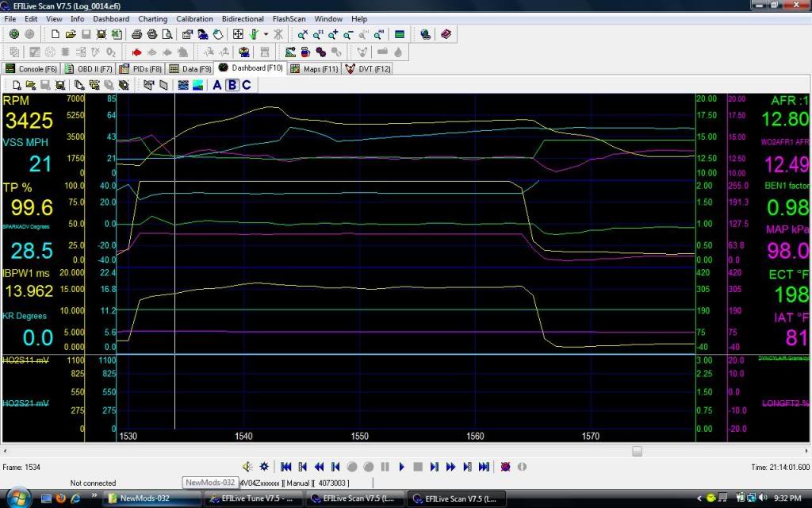
Task: Open Windows Start button
Action: pos(19,498)
